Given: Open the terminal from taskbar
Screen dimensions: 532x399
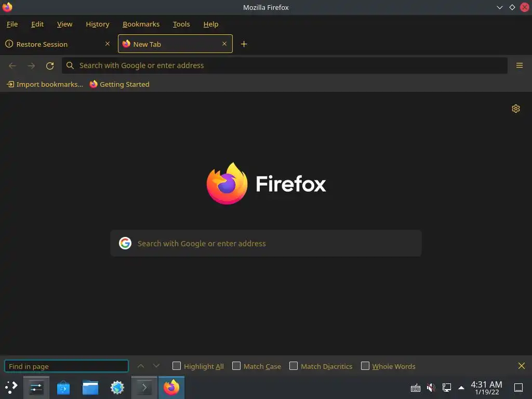Looking at the screenshot, I should coord(144,388).
